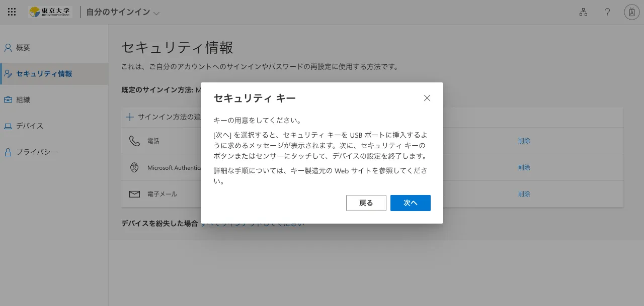Click the envelope icon for 電子メール

[134, 194]
